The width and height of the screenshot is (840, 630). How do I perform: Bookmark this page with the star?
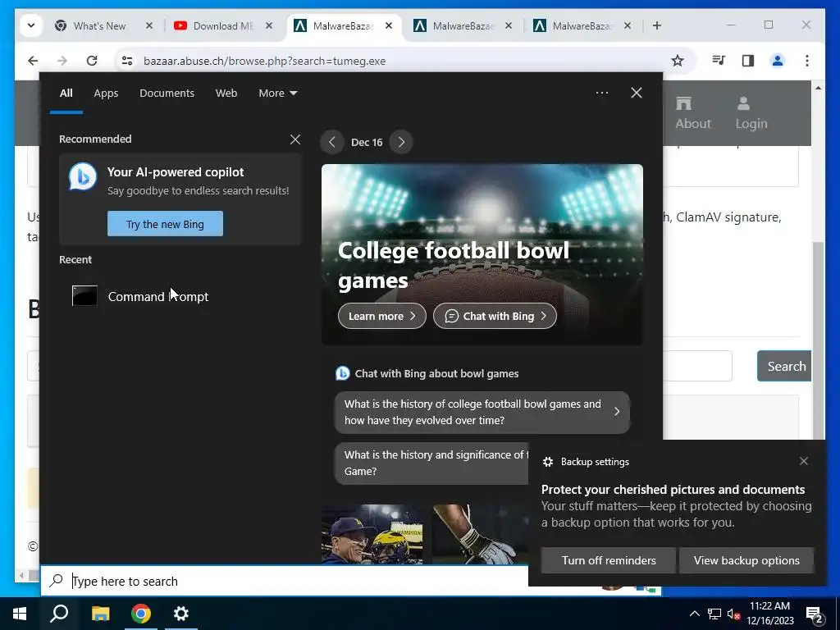point(678,61)
